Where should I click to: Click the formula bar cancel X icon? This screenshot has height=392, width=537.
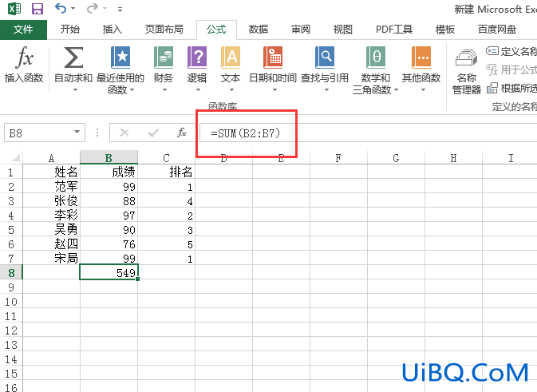point(124,133)
